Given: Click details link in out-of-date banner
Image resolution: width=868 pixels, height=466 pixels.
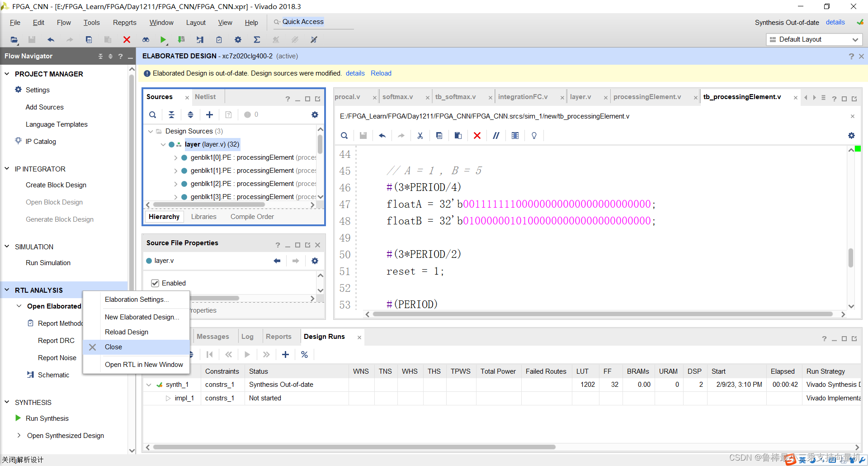Looking at the screenshot, I should (x=355, y=73).
